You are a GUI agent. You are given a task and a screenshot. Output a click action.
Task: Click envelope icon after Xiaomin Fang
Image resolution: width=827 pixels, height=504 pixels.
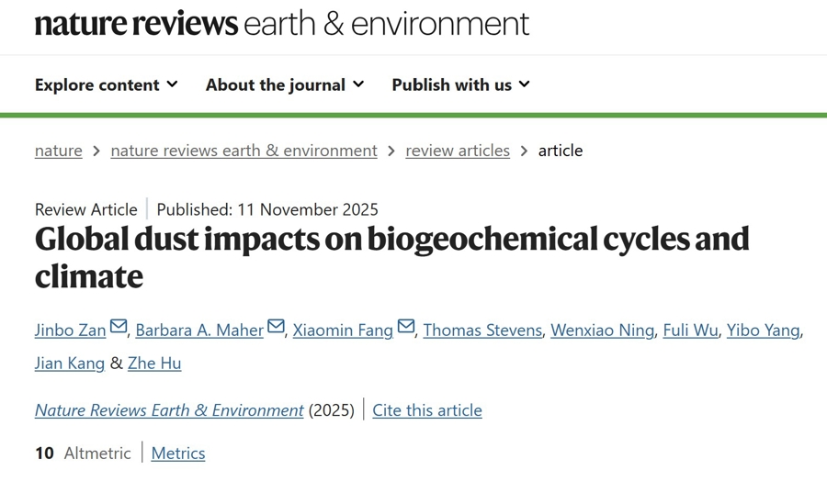pyautogui.click(x=405, y=327)
